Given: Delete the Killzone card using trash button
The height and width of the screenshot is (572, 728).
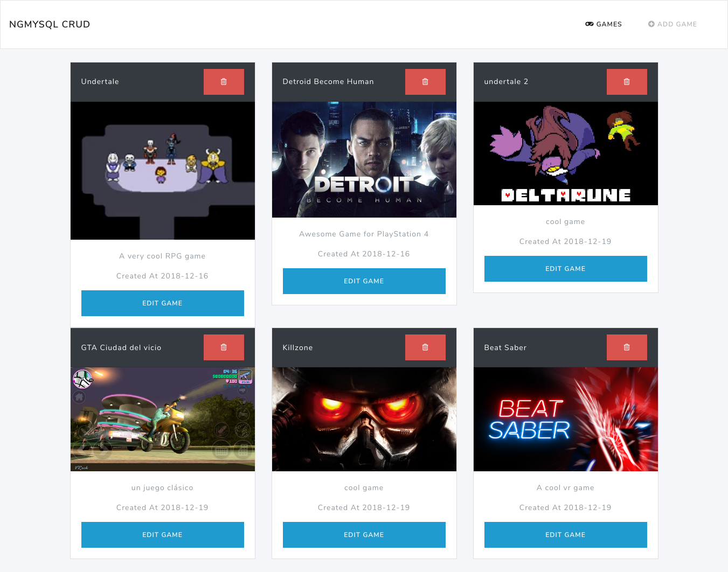Looking at the screenshot, I should click(425, 347).
